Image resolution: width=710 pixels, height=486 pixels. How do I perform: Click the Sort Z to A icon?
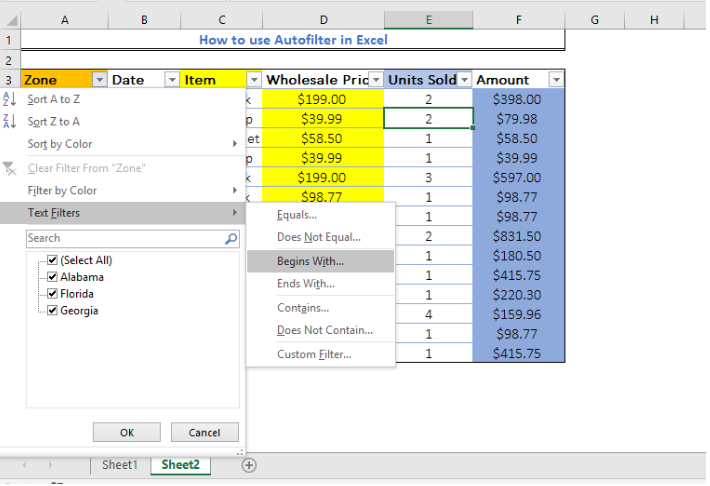[10, 121]
